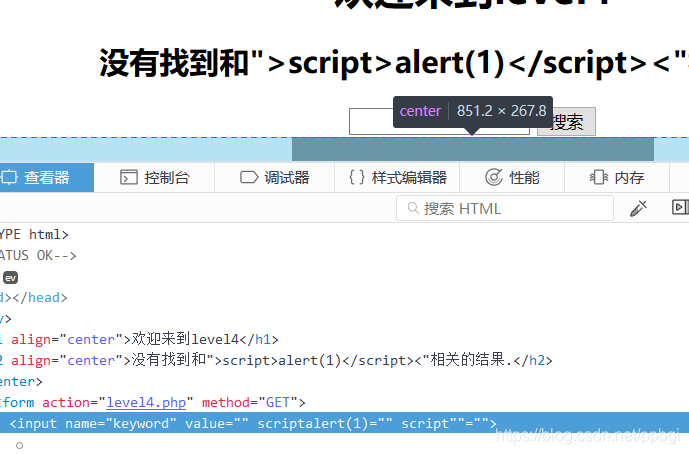This screenshot has width=689, height=454.
Task: Open the level4.php link in form action
Action: tap(146, 403)
